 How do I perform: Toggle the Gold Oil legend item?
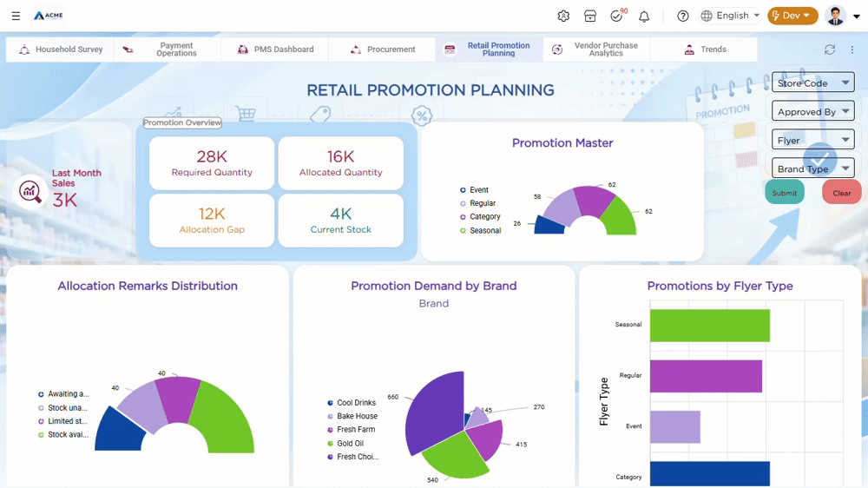[x=345, y=443]
